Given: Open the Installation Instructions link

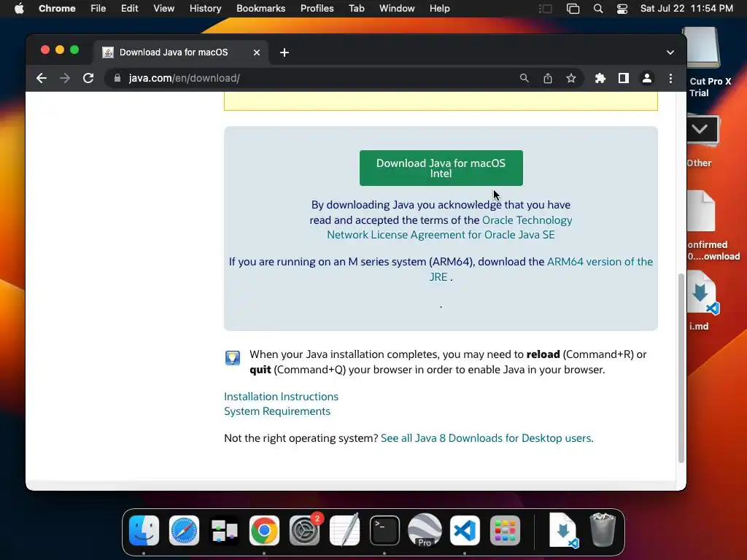Looking at the screenshot, I should point(281,397).
